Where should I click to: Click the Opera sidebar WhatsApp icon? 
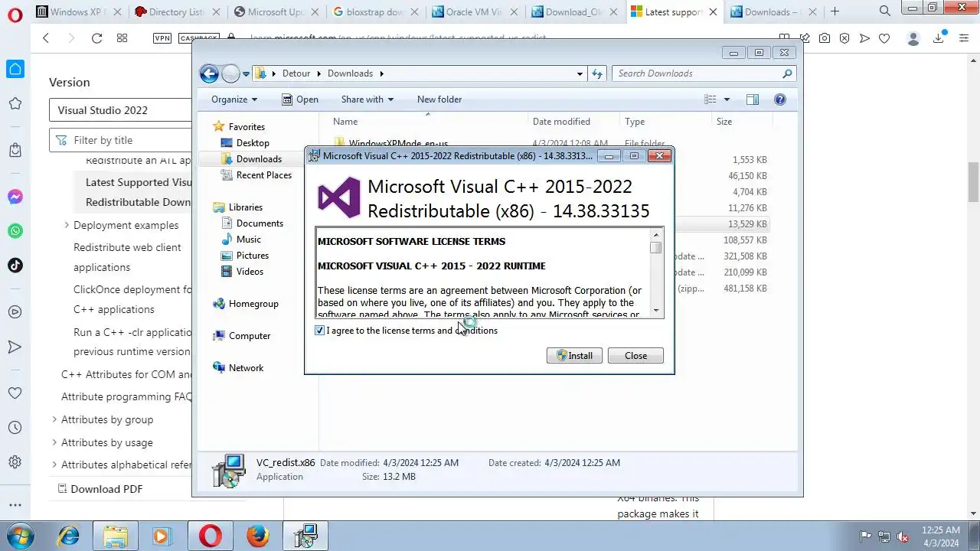pos(15,231)
